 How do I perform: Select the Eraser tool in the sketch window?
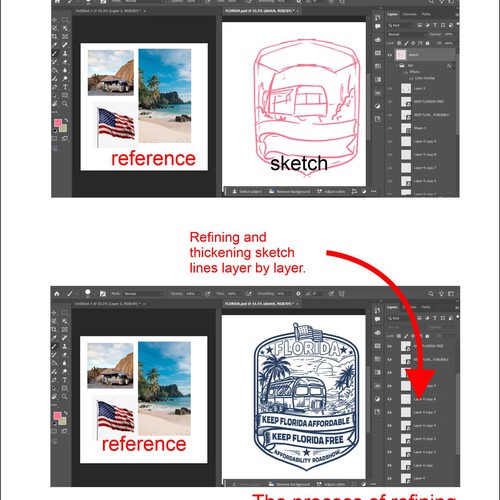tap(65, 62)
